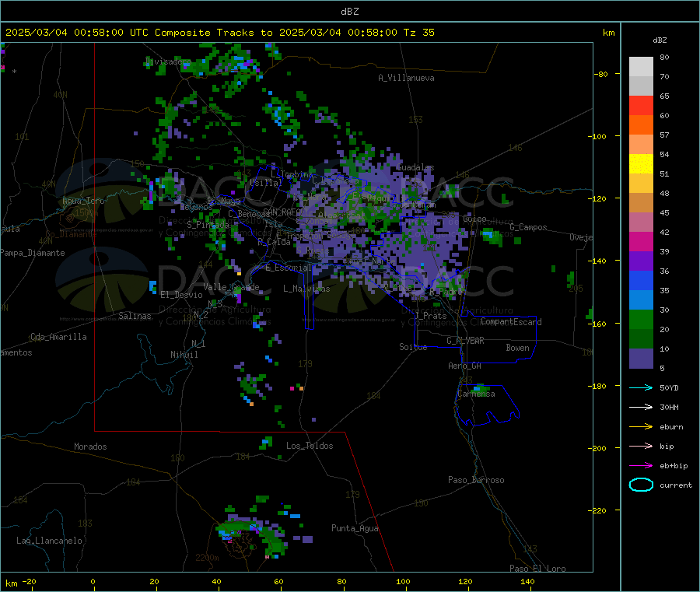Click the eb+bip magenta arrow legend icon
This screenshot has height=592, width=700.
641,466
